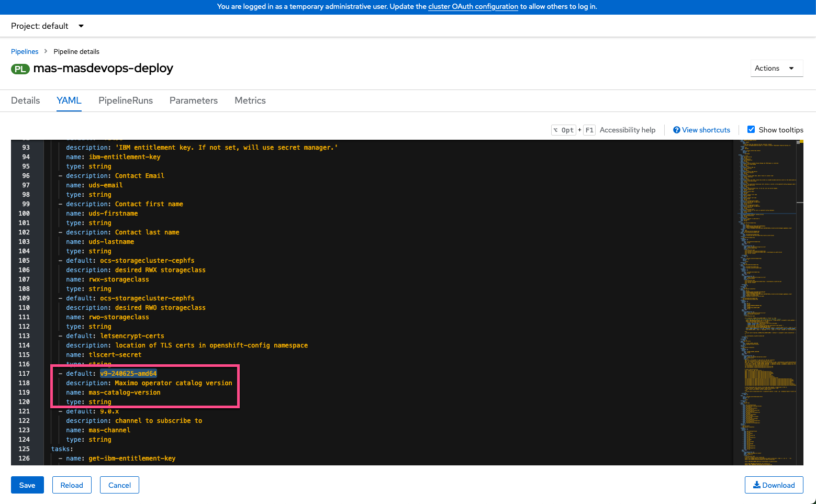Cancel YAML editing
Viewport: 816px width, 504px height.
(x=119, y=485)
